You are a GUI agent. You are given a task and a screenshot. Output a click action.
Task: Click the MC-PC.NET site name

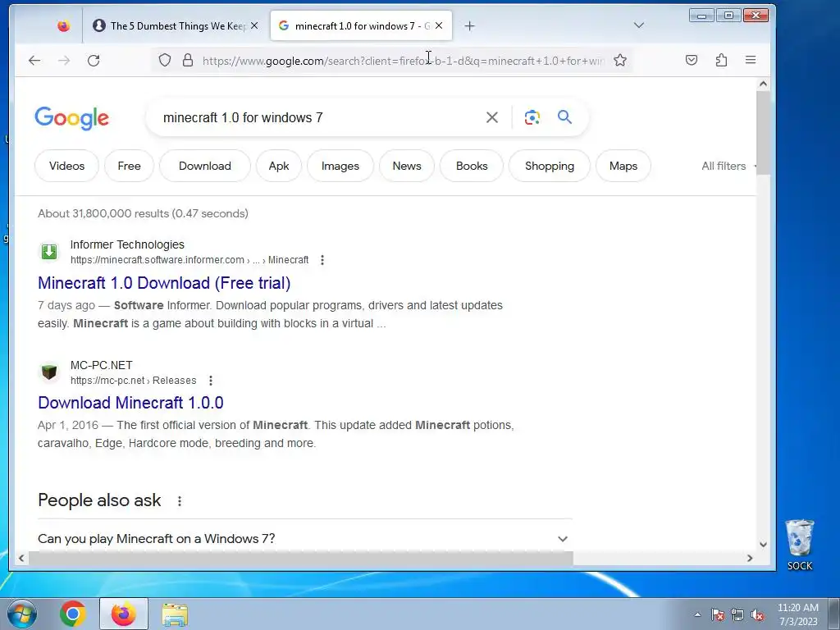tap(101, 365)
